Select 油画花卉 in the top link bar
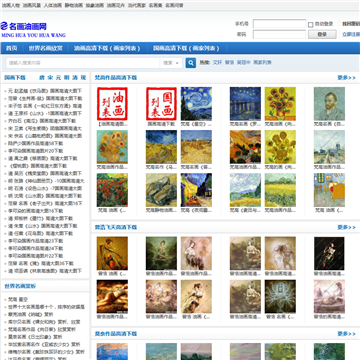The image size is (360, 360). pos(116,6)
